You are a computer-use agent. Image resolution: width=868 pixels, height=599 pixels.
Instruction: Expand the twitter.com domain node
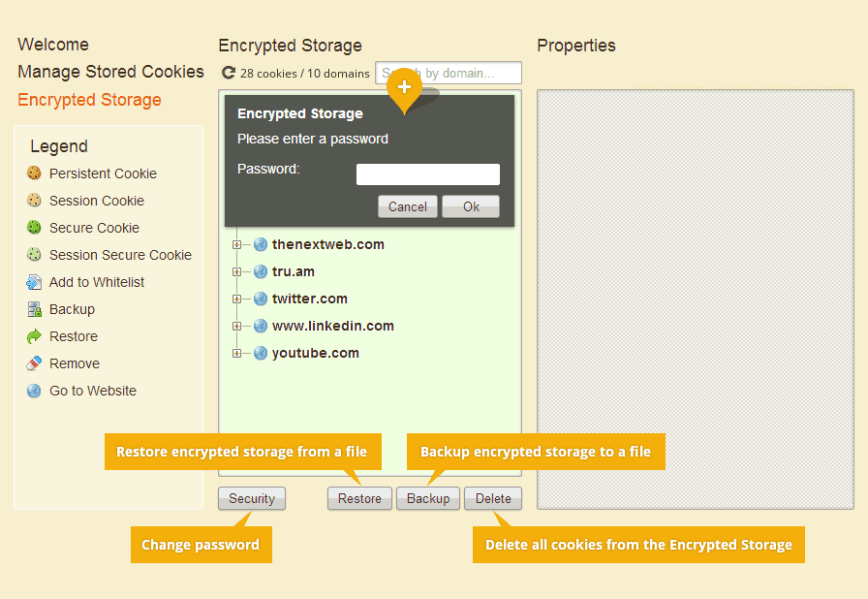pos(237,299)
